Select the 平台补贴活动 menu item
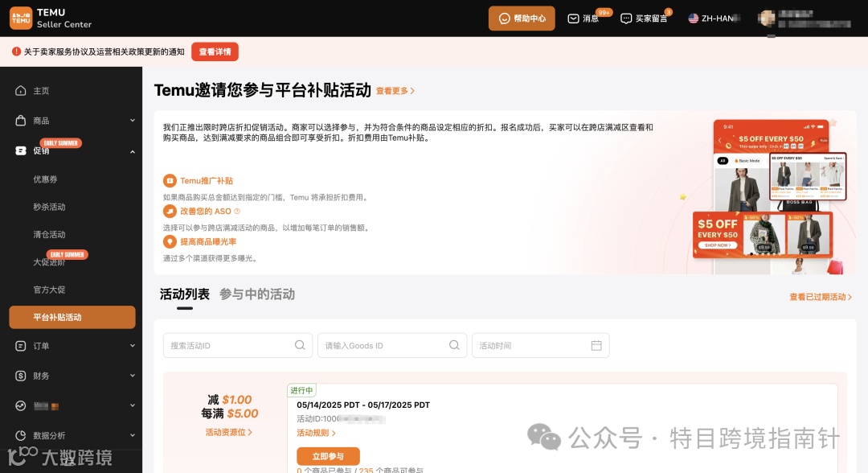Image resolution: width=868 pixels, height=473 pixels. [72, 318]
